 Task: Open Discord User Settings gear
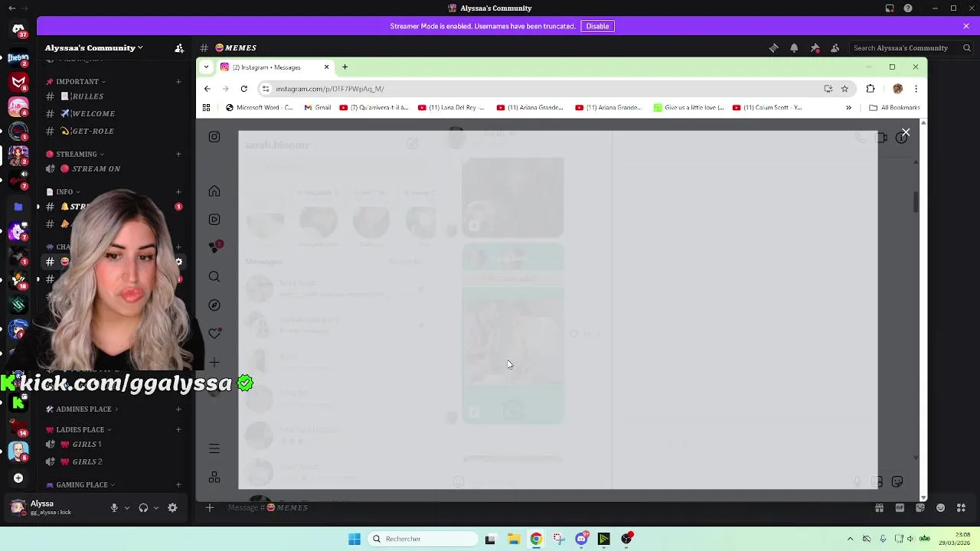(172, 507)
